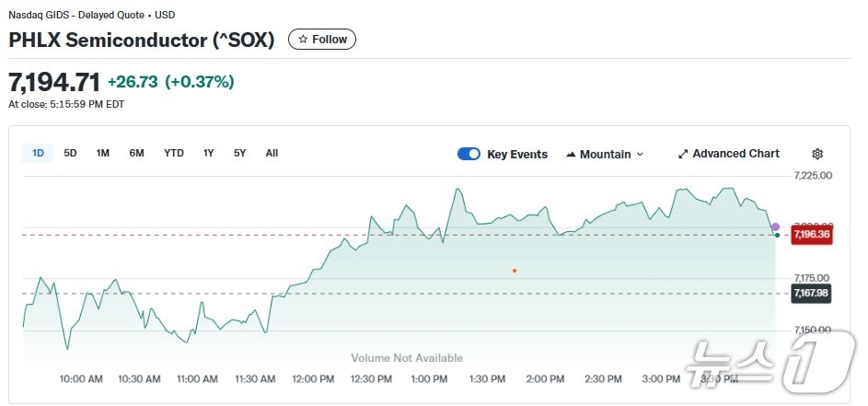Open chart settings gear icon
Viewport: 868px width, 406px height.
pyautogui.click(x=817, y=154)
